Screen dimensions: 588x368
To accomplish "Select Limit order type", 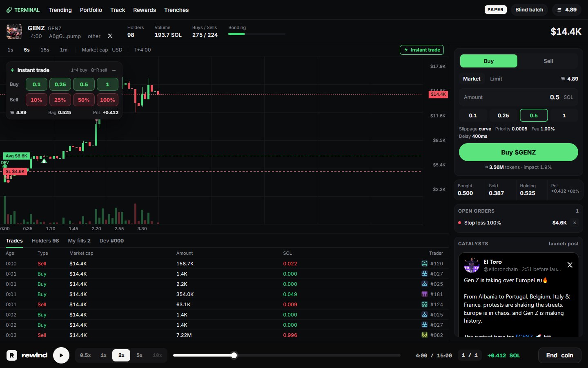I will (x=496, y=79).
